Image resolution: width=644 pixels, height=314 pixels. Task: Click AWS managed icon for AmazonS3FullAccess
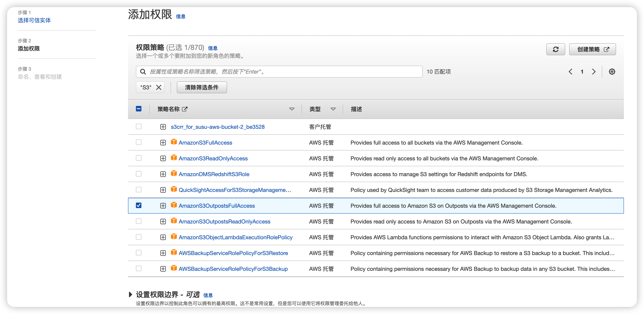[174, 142]
